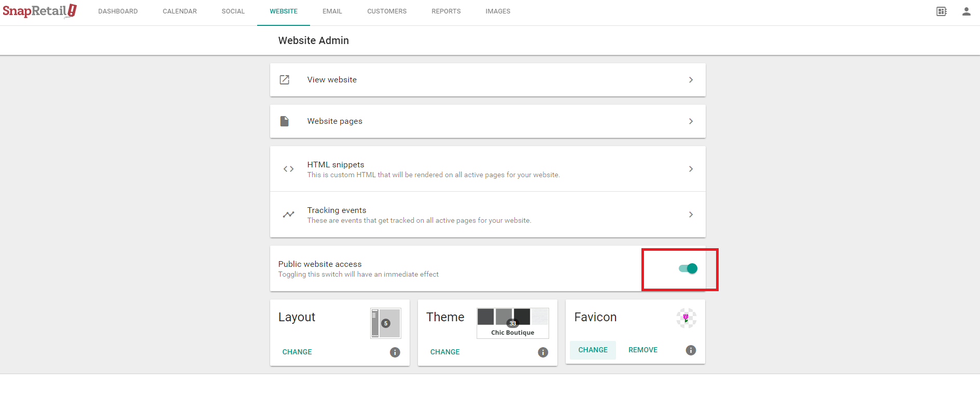Click the Layout card title
Image resolution: width=980 pixels, height=414 pixels.
tap(297, 317)
